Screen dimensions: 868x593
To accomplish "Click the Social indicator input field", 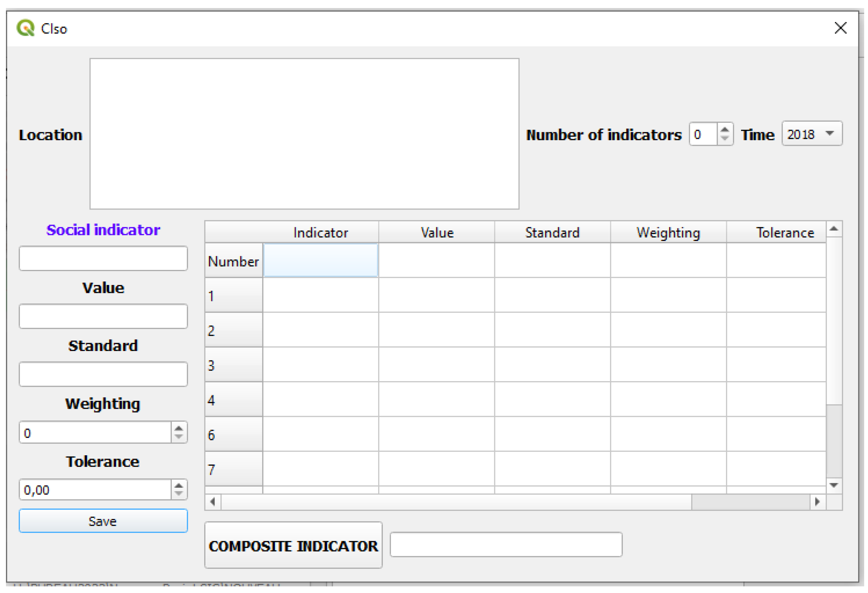I will point(103,258).
